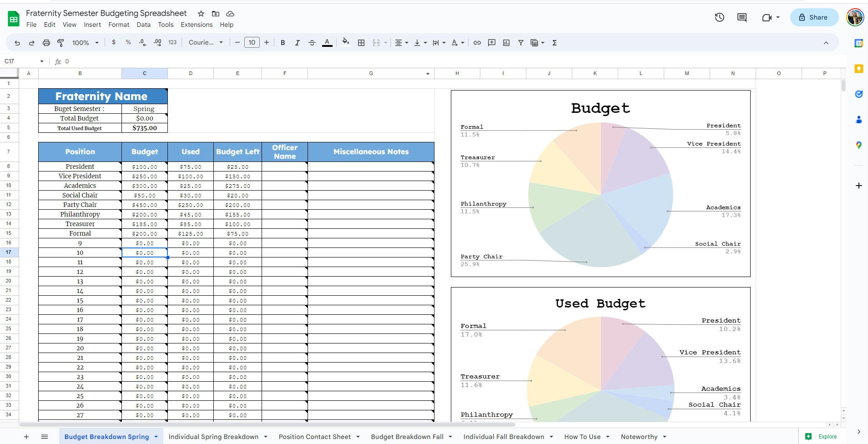Open the Functions menu icon
This screenshot has height=444, width=868.
(555, 43)
